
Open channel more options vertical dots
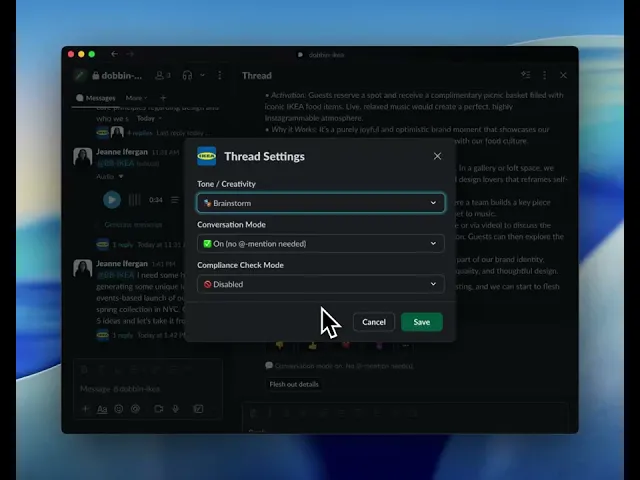point(220,76)
